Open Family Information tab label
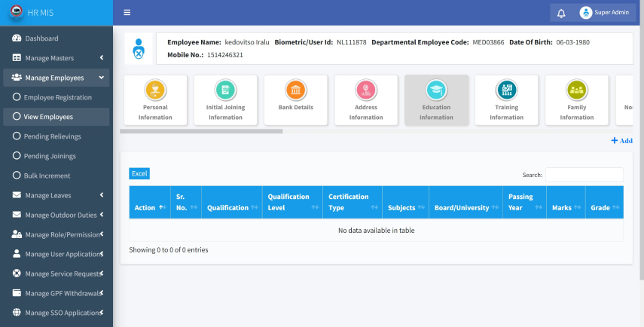 pyautogui.click(x=577, y=112)
